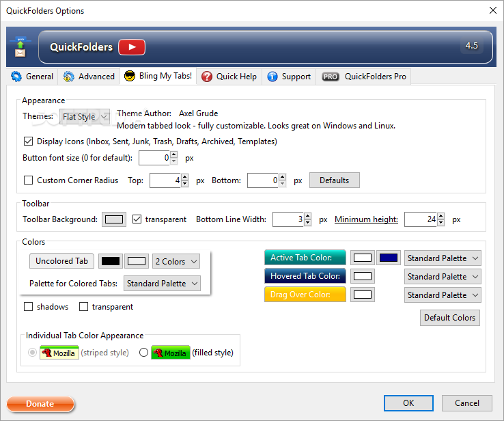
Task: Switch to the Advanced tab
Action: 89,77
